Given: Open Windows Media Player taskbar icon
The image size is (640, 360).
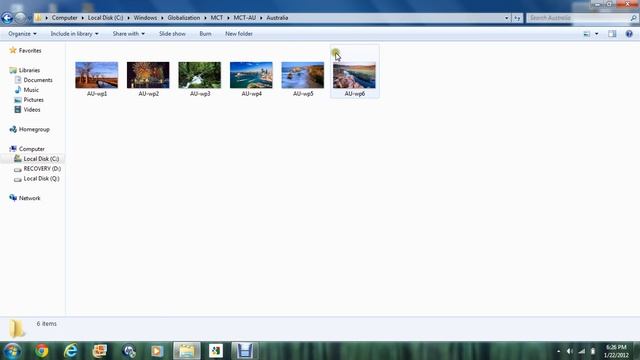Looking at the screenshot, I should pos(157,351).
